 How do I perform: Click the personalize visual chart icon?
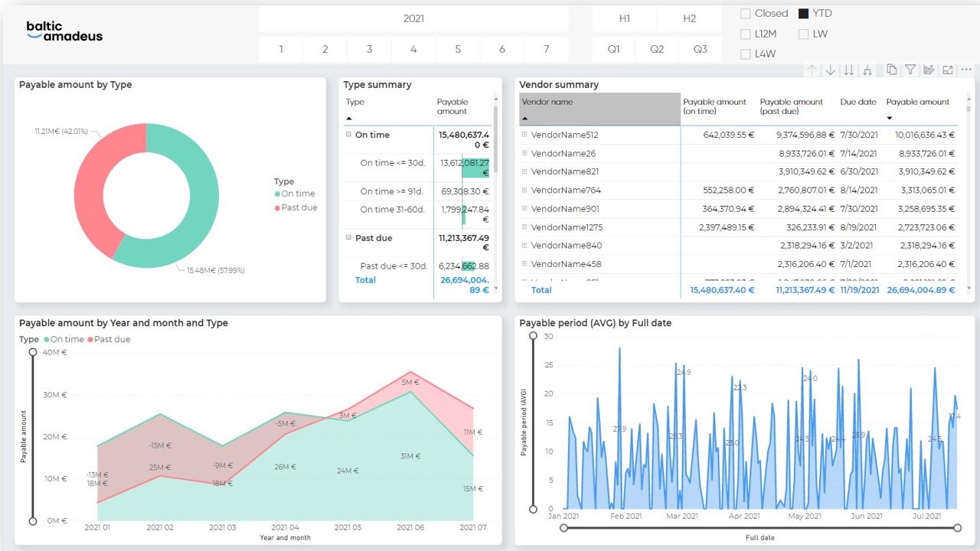(x=929, y=70)
